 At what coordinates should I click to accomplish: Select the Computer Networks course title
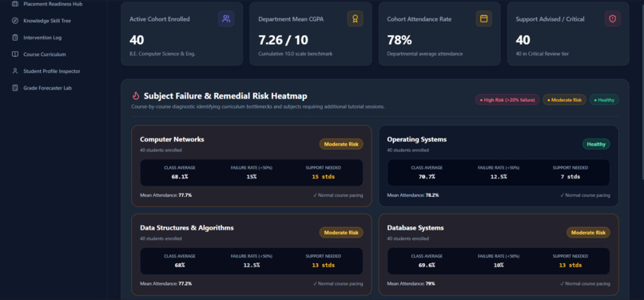(172, 139)
